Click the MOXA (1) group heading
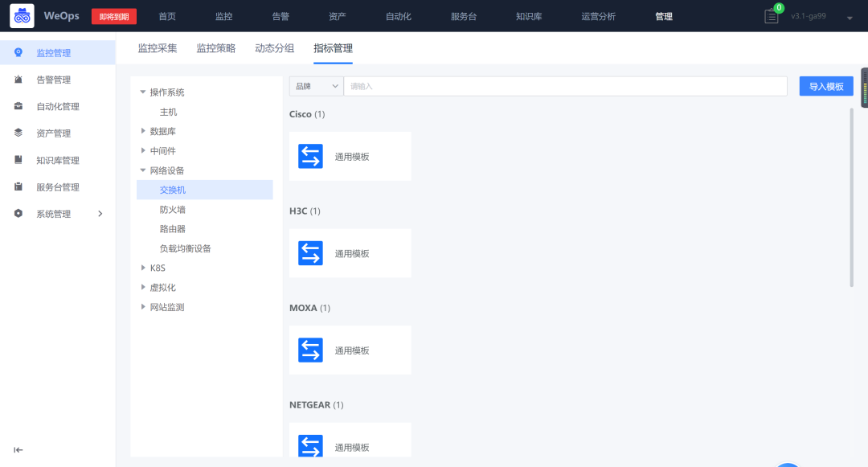Image resolution: width=868 pixels, height=467 pixels. pyautogui.click(x=310, y=308)
